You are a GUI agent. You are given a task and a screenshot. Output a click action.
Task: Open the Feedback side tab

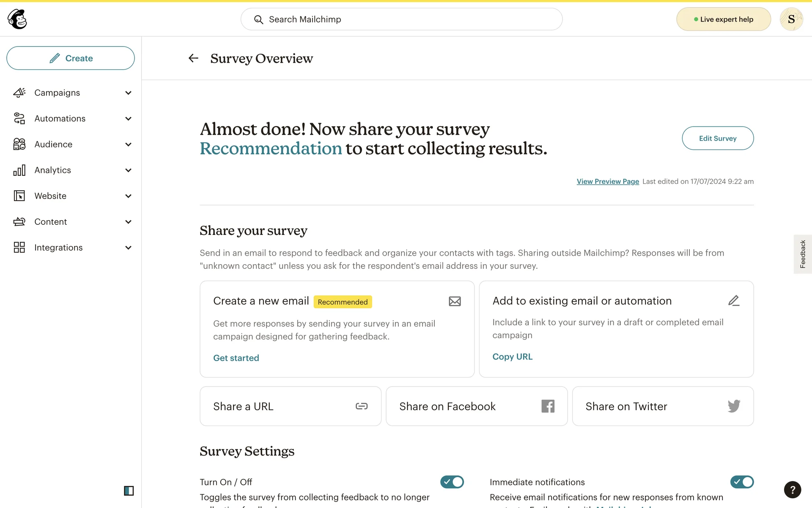[802, 254]
